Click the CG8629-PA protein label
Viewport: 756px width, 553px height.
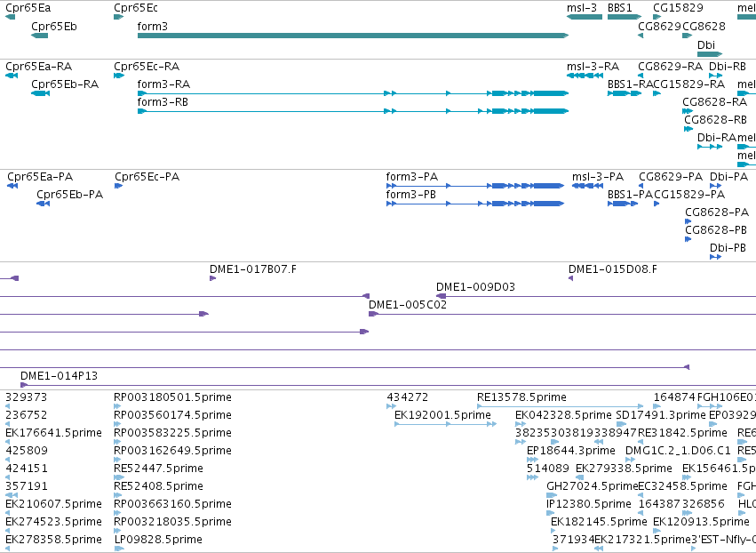point(671,177)
